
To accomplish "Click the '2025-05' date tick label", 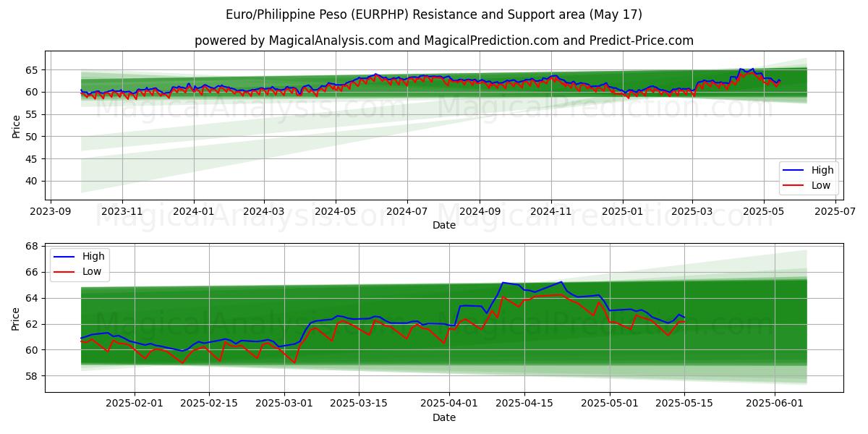I will (x=764, y=210).
